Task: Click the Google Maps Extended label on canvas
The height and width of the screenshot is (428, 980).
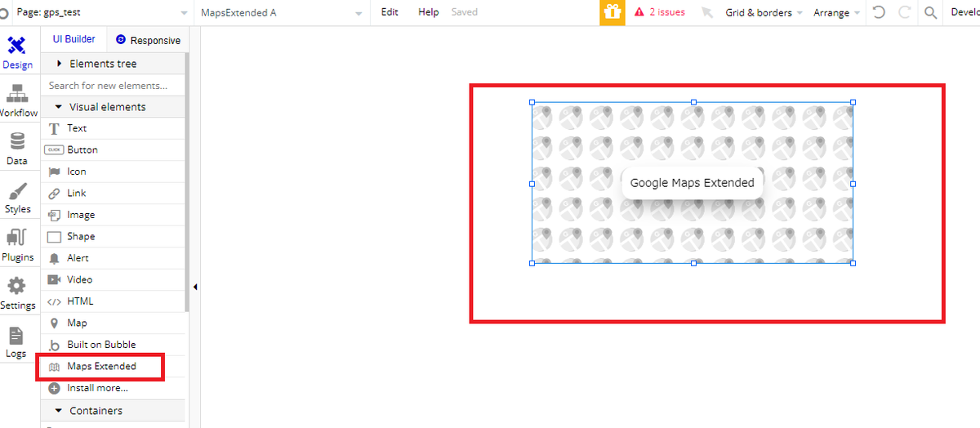Action: [x=693, y=183]
